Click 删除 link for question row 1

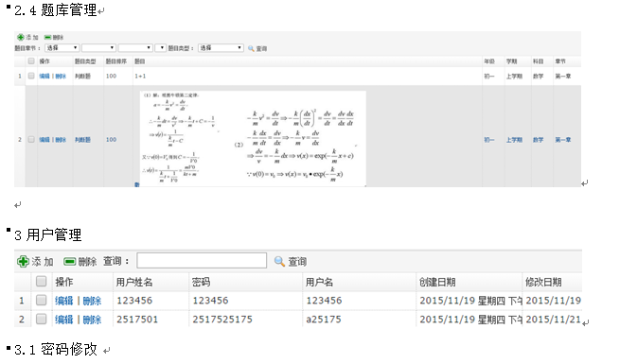(61, 77)
